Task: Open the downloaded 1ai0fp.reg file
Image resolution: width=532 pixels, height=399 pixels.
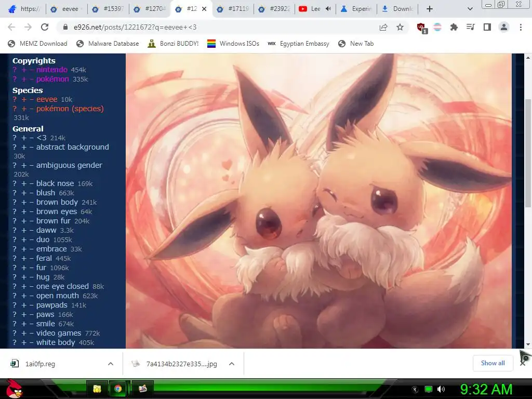Action: pyautogui.click(x=40, y=364)
